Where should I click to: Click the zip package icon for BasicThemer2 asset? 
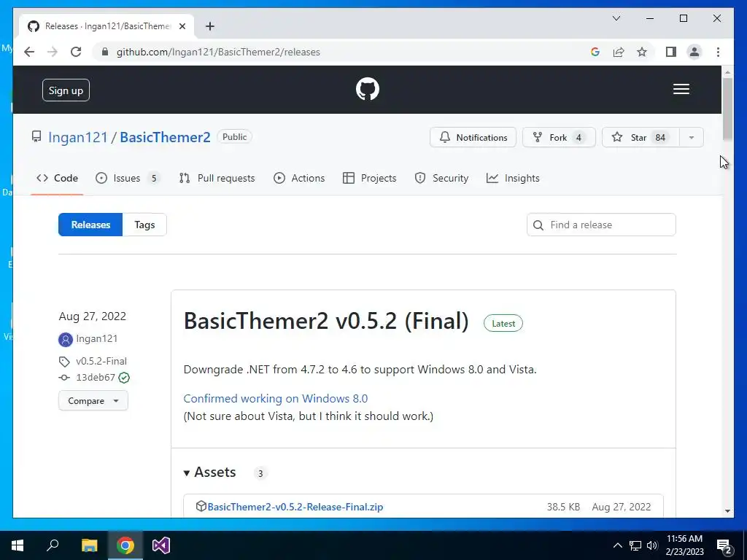(x=201, y=506)
